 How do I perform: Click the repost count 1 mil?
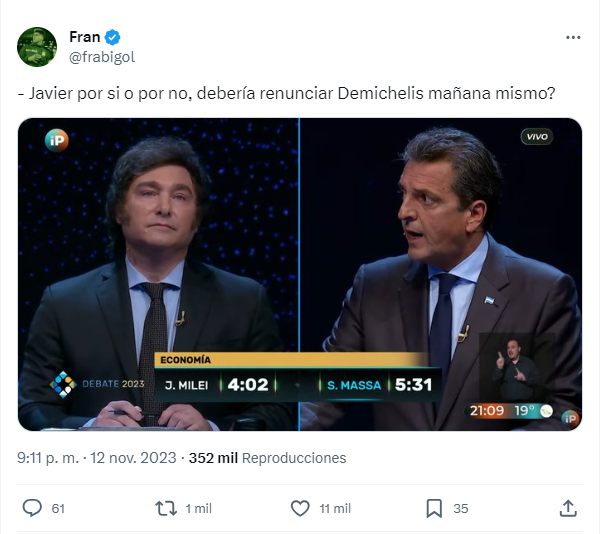pyautogui.click(x=198, y=509)
